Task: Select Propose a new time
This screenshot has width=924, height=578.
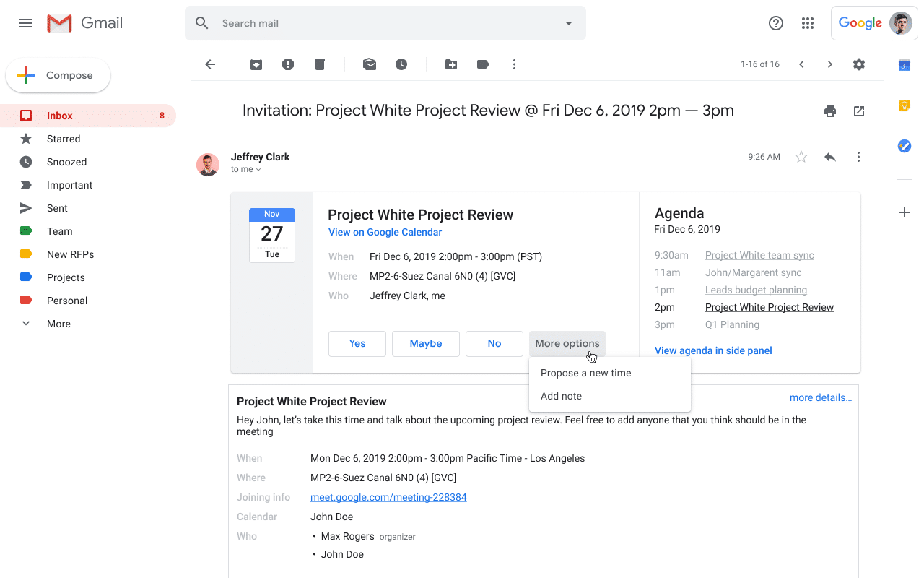Action: point(585,373)
